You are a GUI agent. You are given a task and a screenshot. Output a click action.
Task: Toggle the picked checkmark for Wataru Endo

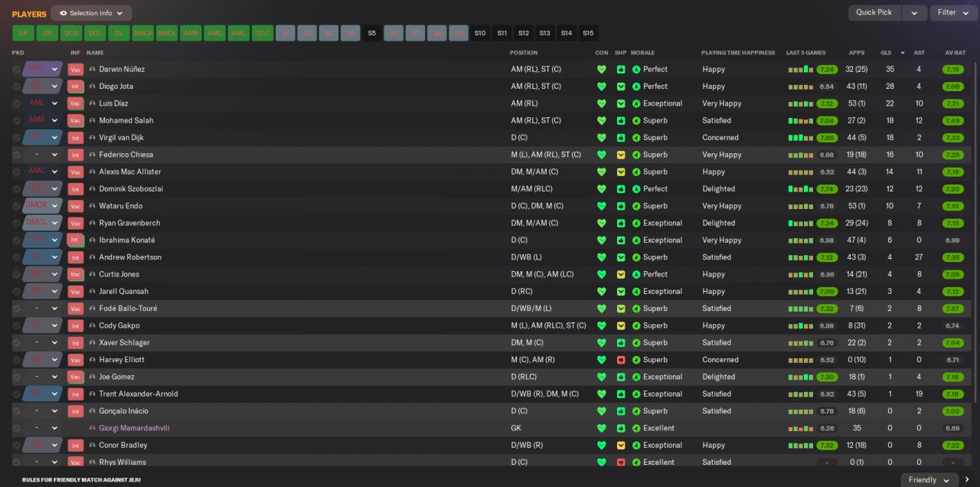point(16,206)
